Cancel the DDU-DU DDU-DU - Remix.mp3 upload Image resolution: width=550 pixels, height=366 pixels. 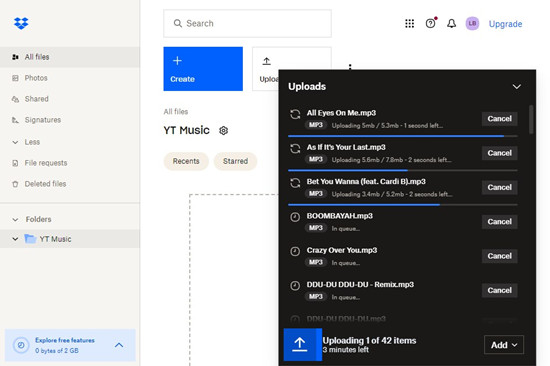point(499,291)
